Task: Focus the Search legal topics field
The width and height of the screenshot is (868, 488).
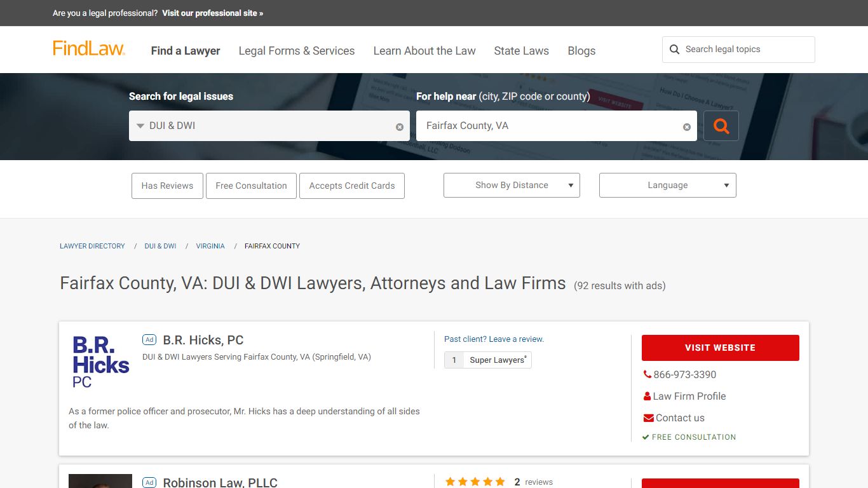Action: click(738, 50)
